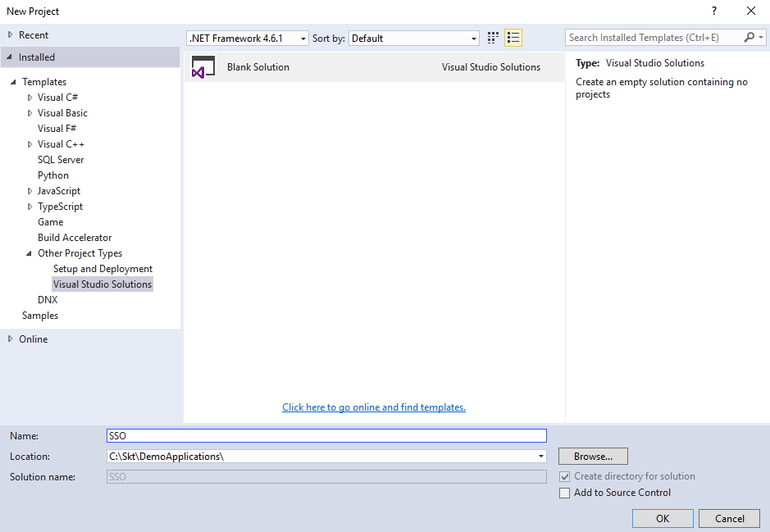Confirm project creation with OK
The image size is (770, 532).
tap(662, 518)
